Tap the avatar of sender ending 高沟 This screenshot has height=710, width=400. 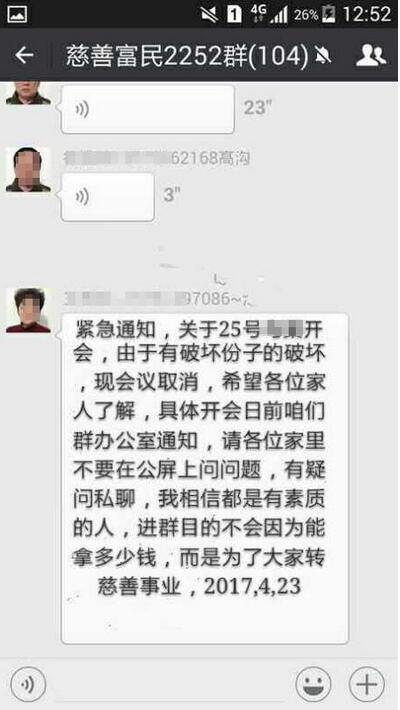point(28,169)
